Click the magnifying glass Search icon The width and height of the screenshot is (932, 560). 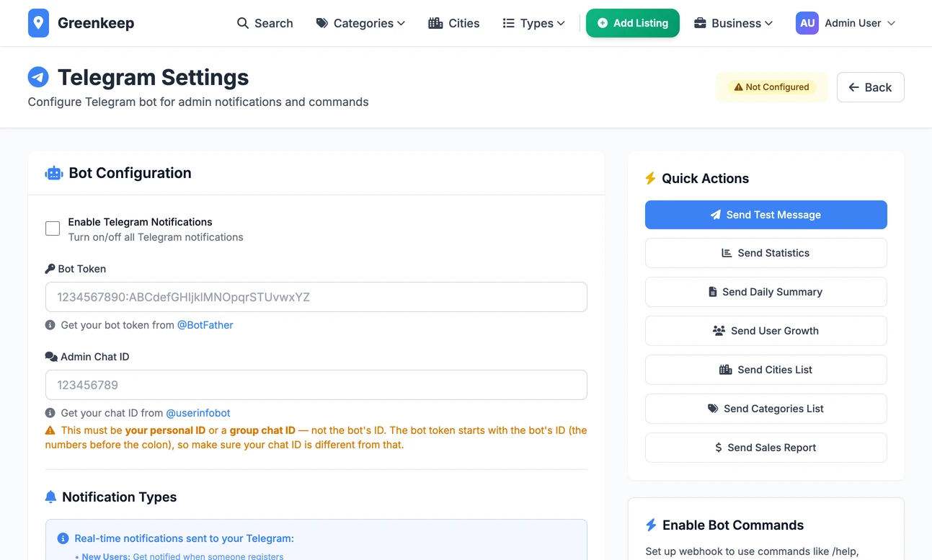pyautogui.click(x=243, y=23)
